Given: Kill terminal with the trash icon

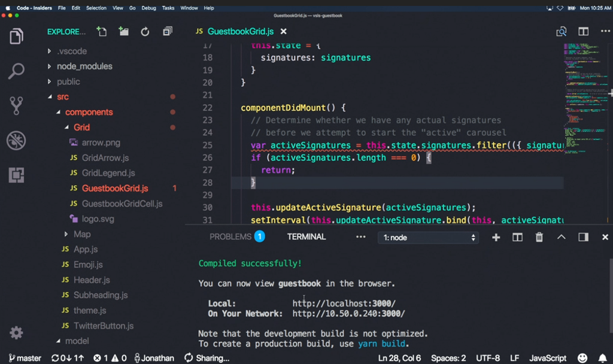Looking at the screenshot, I should click(x=539, y=237).
